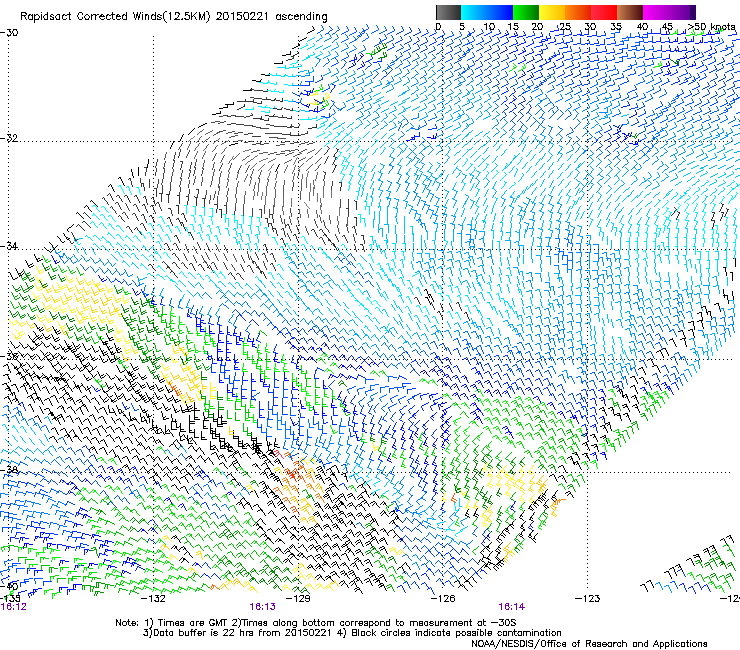Click the cyan-to-blue 5-15 knots legend segment
740x650 pixels.
pos(487,12)
